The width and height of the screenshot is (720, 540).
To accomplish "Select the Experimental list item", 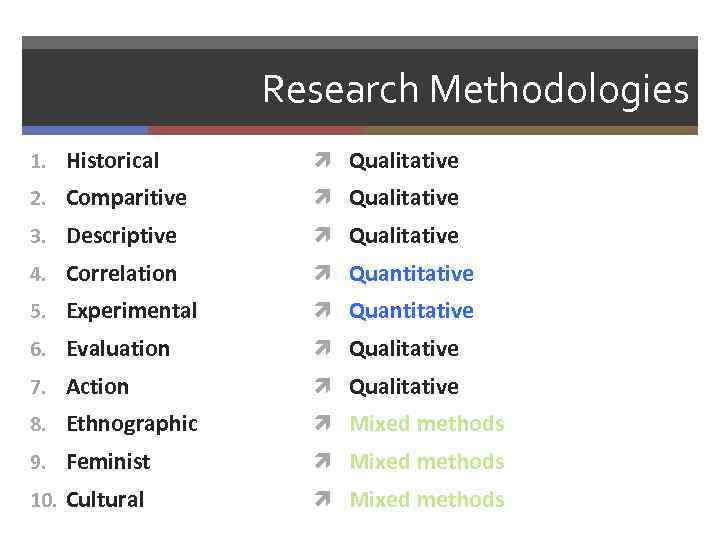I will click(x=131, y=311).
